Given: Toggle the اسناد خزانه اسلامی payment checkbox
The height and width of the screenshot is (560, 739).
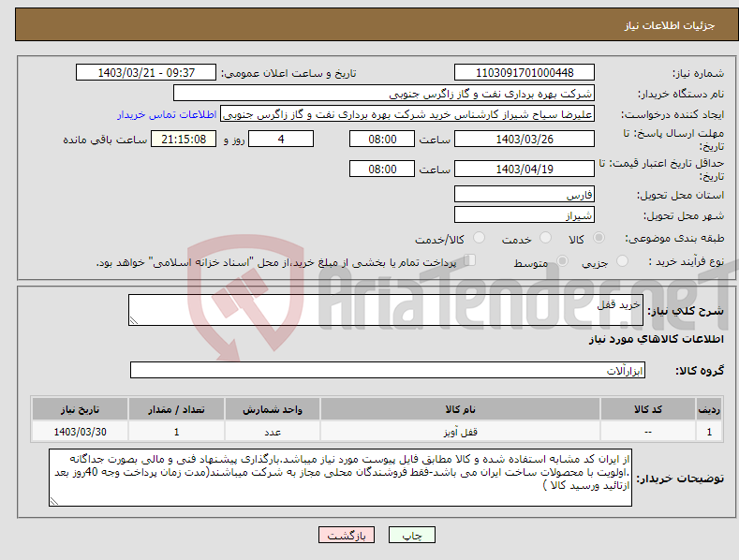Looking at the screenshot, I should pos(469,260).
